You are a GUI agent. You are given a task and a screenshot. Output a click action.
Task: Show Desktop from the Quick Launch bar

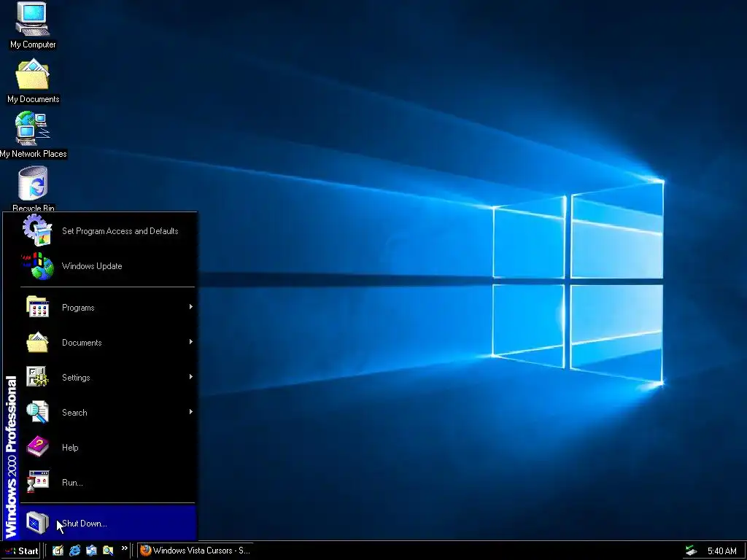pyautogui.click(x=58, y=551)
